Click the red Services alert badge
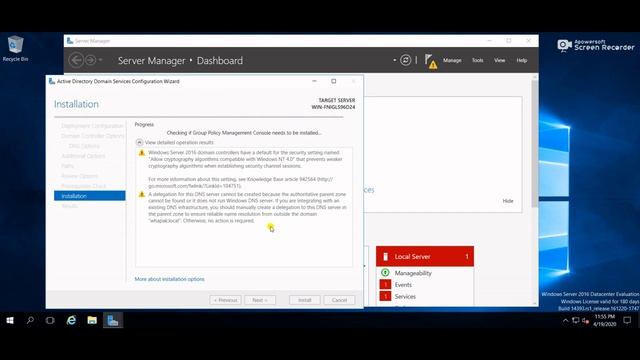 385,296
